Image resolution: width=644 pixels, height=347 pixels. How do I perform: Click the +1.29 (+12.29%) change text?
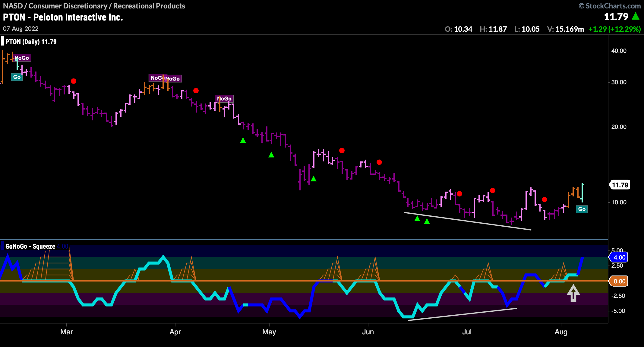614,29
